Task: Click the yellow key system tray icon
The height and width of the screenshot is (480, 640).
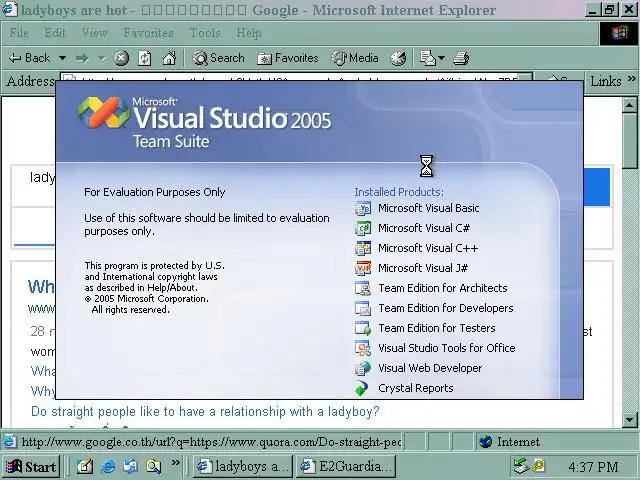Action: (x=539, y=466)
